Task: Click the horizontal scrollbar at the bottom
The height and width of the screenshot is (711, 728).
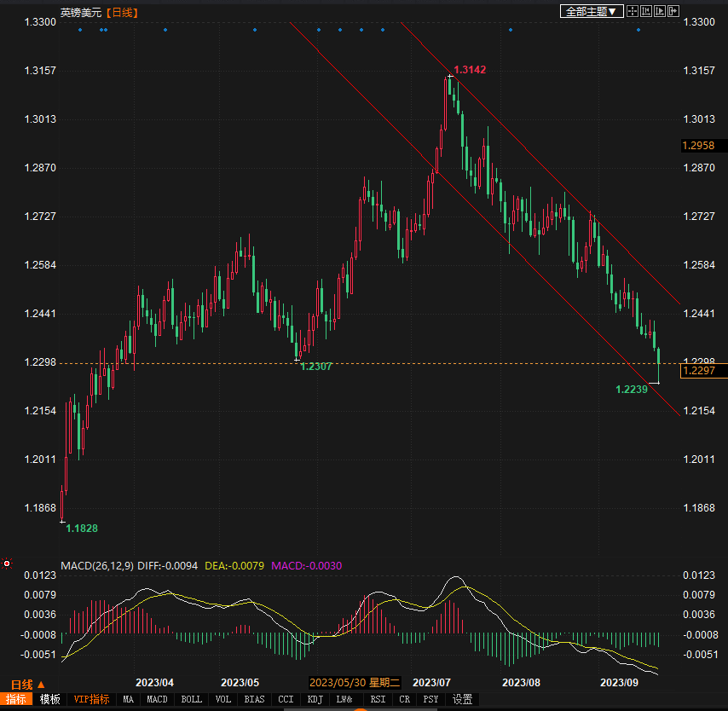Action: click(361, 709)
